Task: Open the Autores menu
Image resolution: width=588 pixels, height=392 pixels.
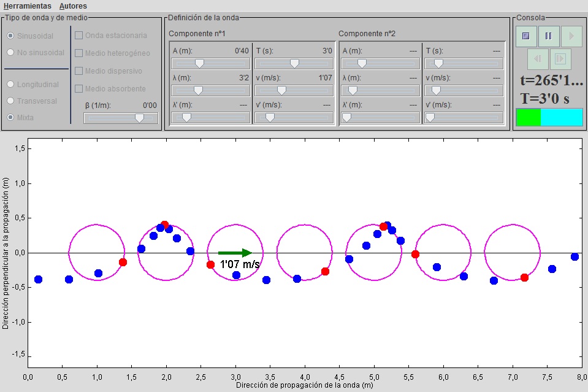Action: coord(73,6)
